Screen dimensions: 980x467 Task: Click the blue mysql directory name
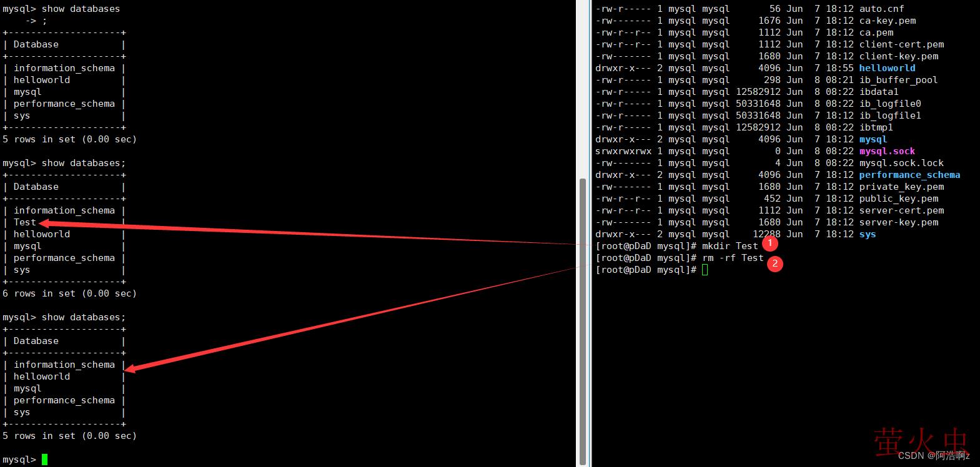coord(873,139)
